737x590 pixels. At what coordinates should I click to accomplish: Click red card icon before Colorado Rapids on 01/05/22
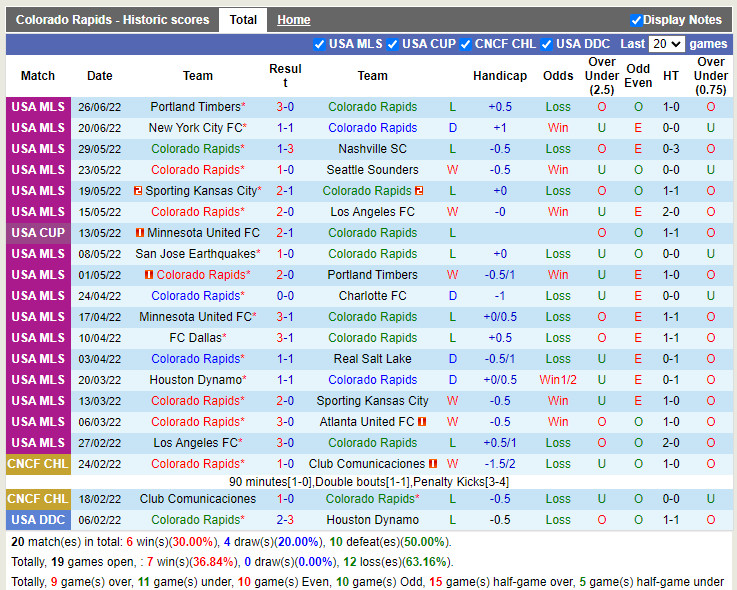[149, 275]
